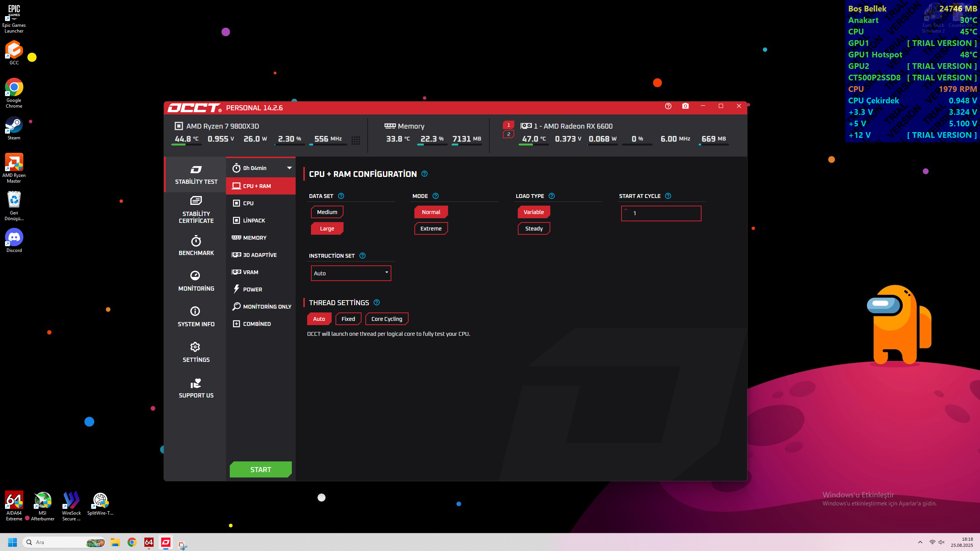Set mode to Extreme

431,229
